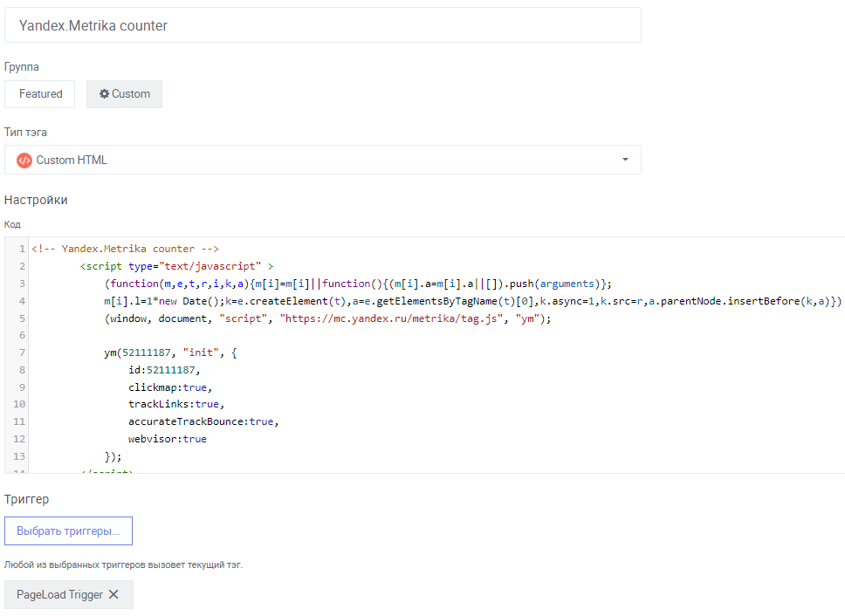The width and height of the screenshot is (845, 616).
Task: Click the closing }); on line 13
Action: tap(113, 456)
